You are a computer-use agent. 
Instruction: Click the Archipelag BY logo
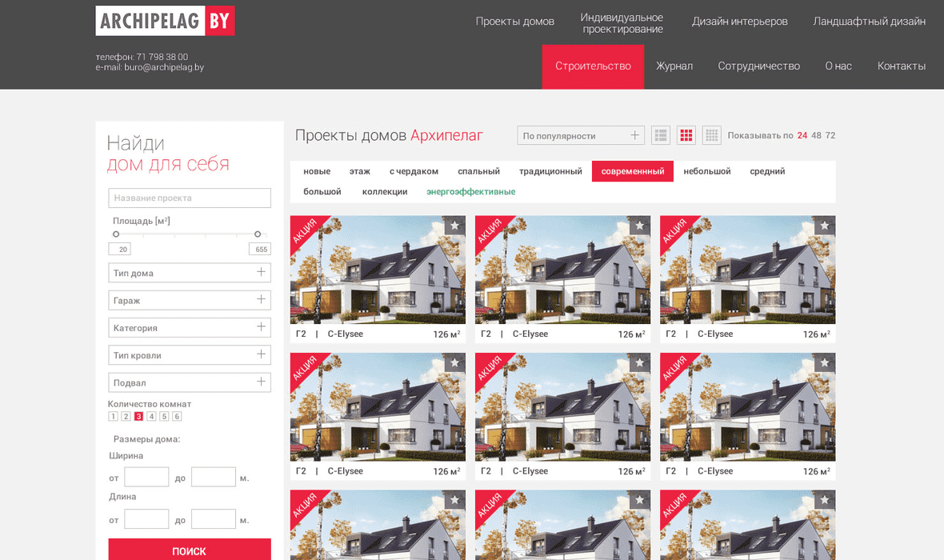165,22
